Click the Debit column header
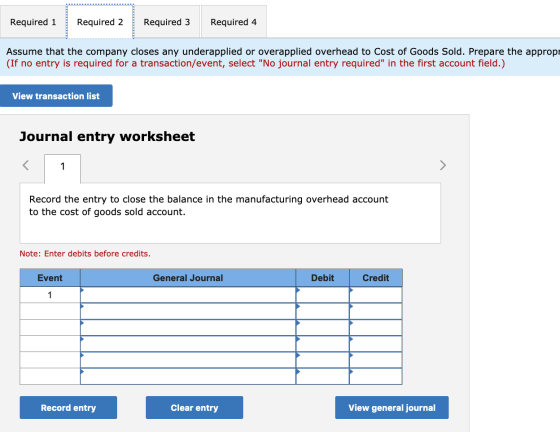The width and height of the screenshot is (560, 432). pyautogui.click(x=322, y=278)
